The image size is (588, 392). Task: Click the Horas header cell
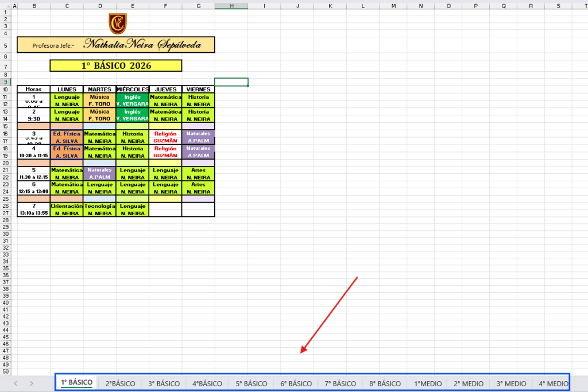coord(34,90)
